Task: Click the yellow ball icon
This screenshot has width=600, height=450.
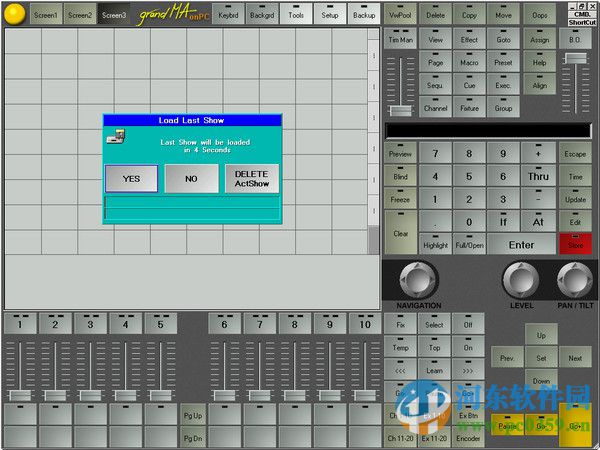Action: click(x=15, y=13)
